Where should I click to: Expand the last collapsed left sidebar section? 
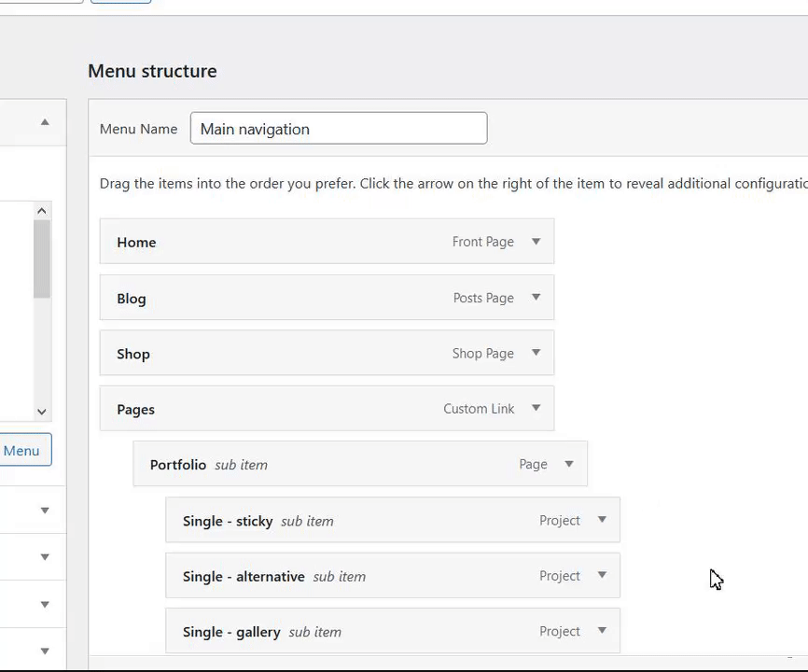(45, 651)
